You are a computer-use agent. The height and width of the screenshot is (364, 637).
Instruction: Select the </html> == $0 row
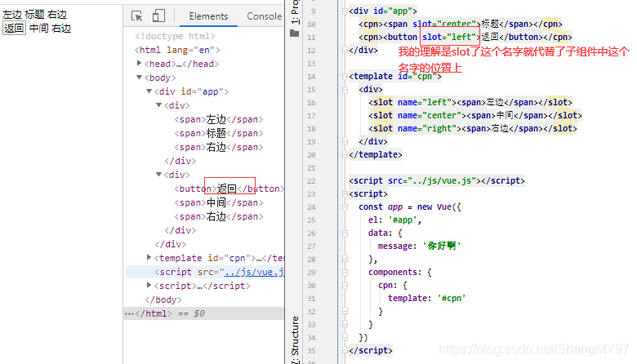(x=204, y=313)
